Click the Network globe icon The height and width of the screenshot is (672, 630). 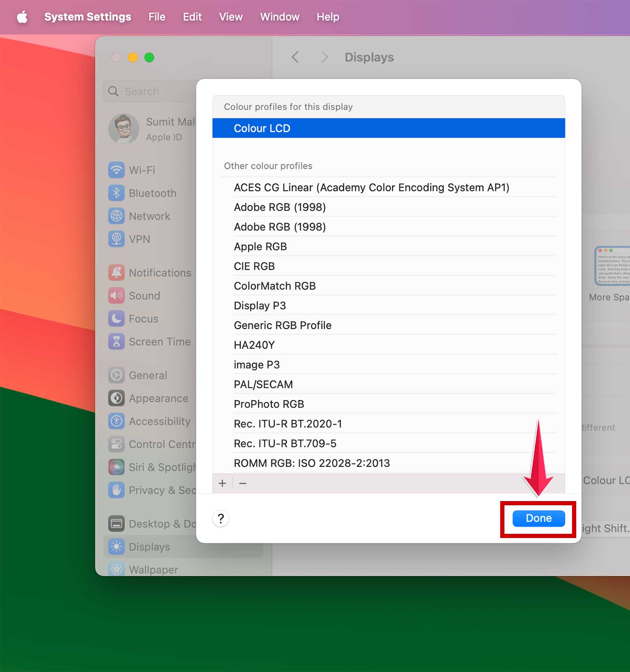coord(116,216)
